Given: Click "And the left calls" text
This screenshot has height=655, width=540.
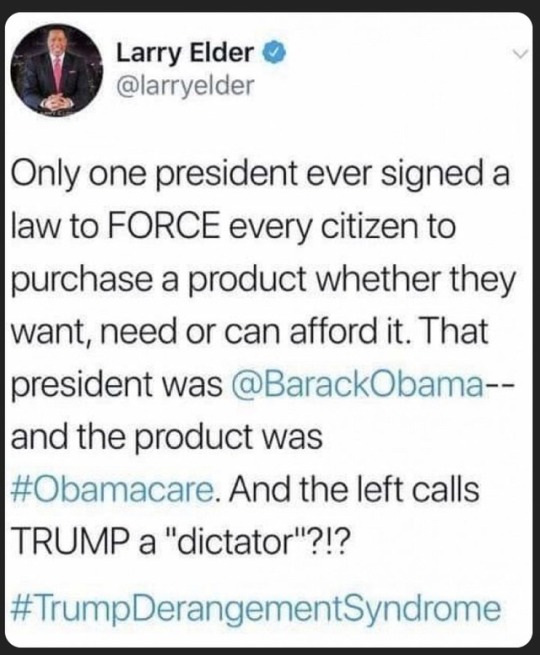Looking at the screenshot, I should click(x=353, y=489).
